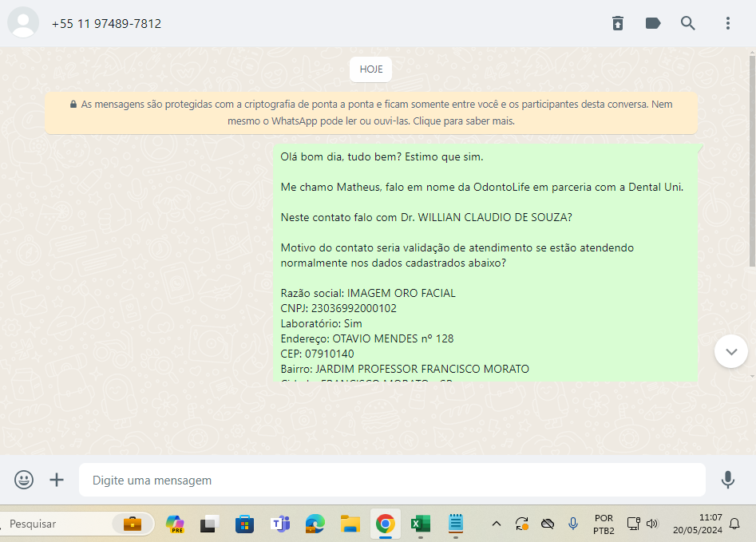Click the sync status tray icon

point(521,524)
